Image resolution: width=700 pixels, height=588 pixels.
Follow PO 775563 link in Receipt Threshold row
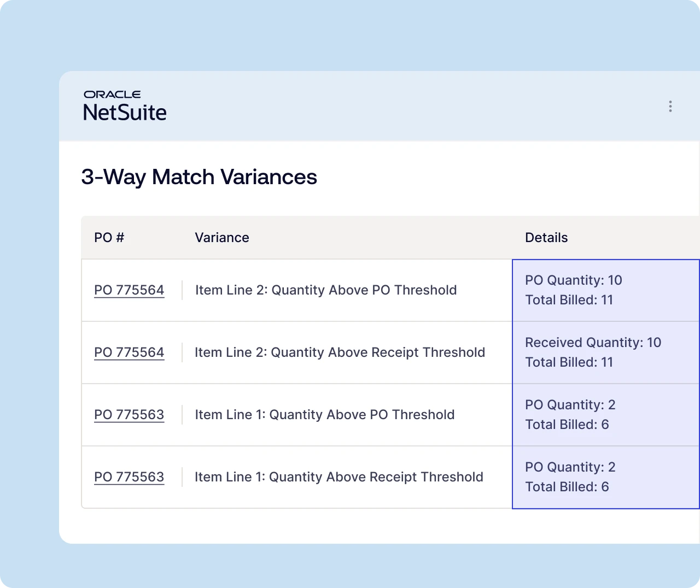129,477
